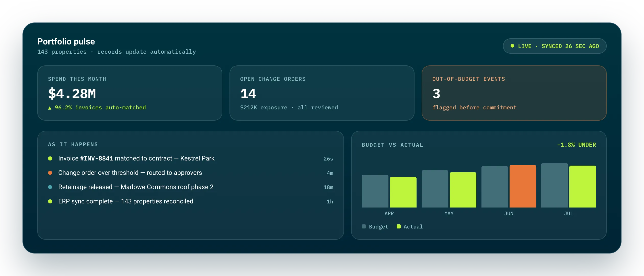Select the July budget bar
The width and height of the screenshot is (644, 276).
point(555,185)
